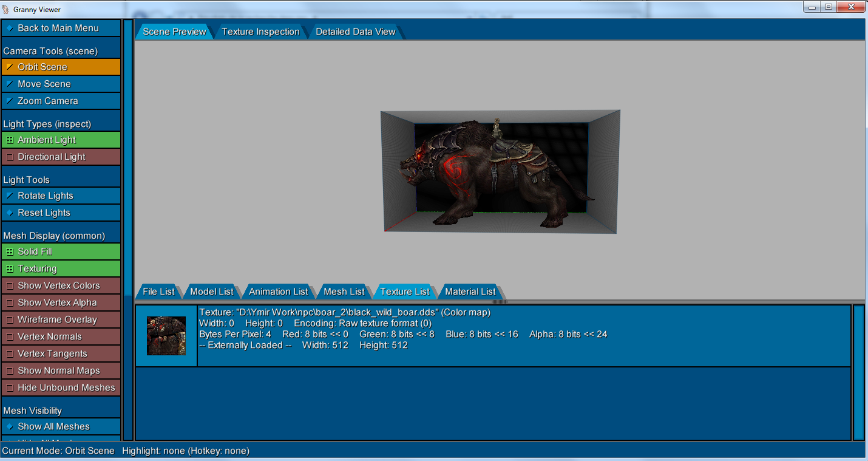Turn on Wireframe Overlay
This screenshot has height=461, width=868.
click(61, 319)
